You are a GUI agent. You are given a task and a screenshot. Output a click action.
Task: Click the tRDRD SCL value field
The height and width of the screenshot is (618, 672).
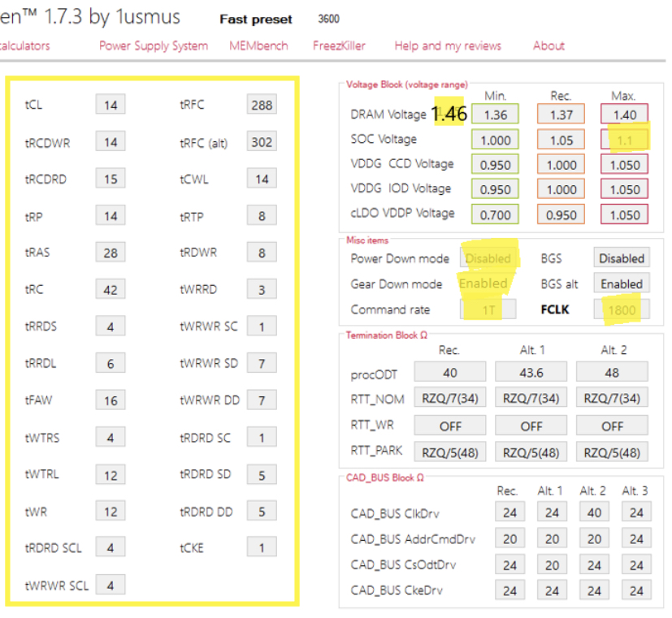click(111, 547)
